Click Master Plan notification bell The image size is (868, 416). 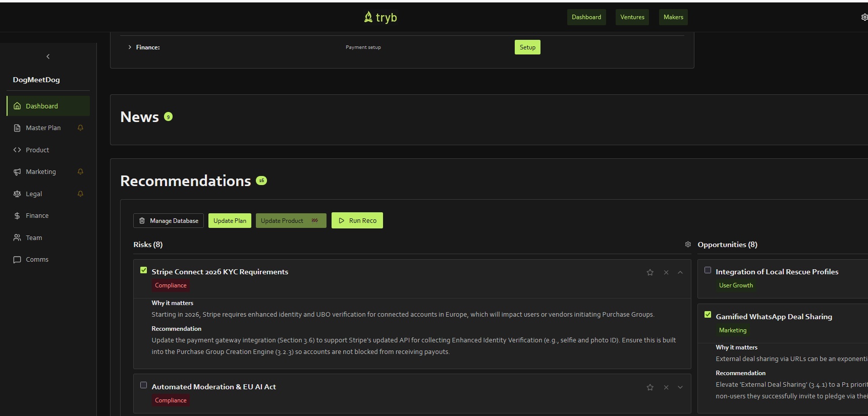[x=80, y=128]
